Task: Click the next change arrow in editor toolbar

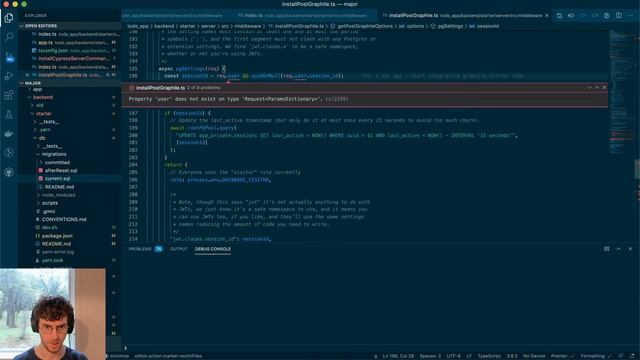Action: [x=595, y=16]
